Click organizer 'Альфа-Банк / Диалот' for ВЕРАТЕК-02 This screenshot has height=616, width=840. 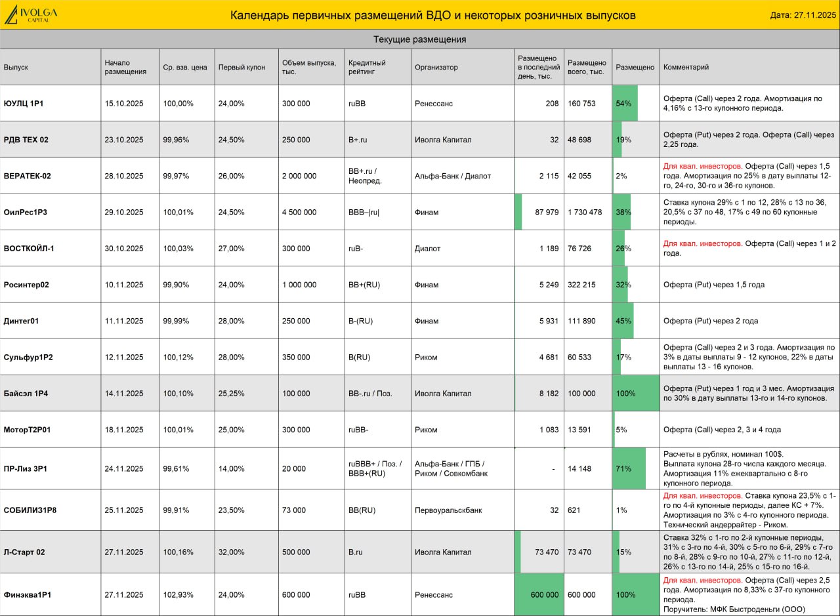(x=453, y=176)
